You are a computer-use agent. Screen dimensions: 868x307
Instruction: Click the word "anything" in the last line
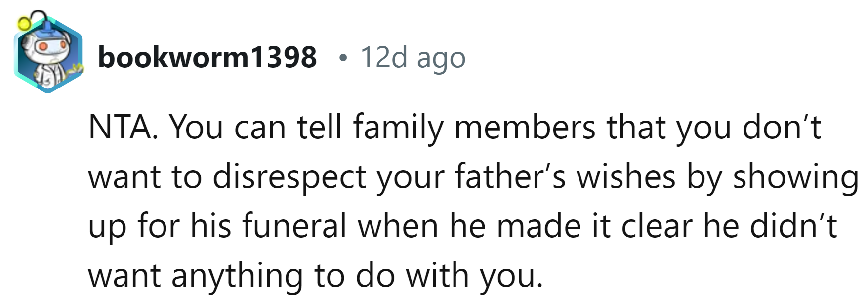pyautogui.click(x=237, y=275)
